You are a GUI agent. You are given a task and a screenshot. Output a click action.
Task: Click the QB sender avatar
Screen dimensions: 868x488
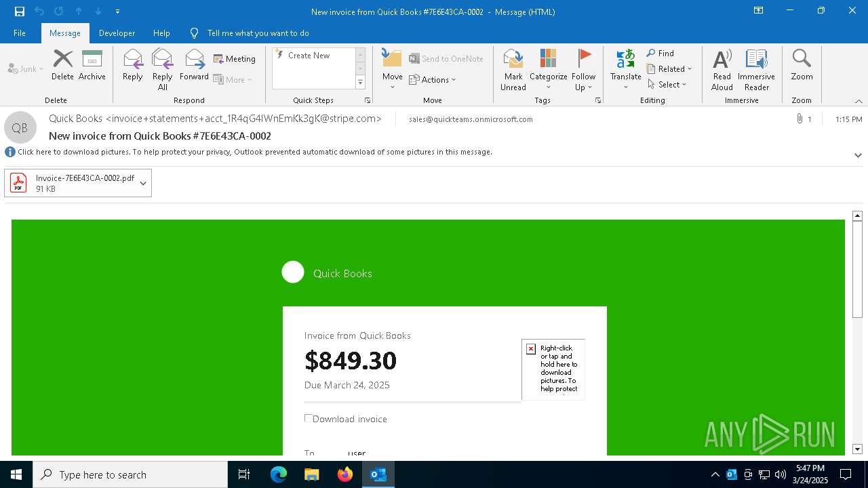[x=20, y=127]
